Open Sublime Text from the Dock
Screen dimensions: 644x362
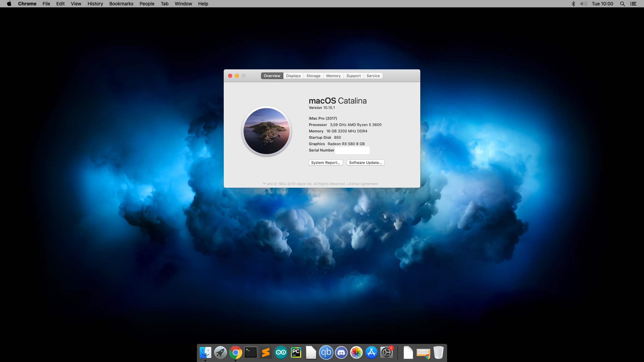click(266, 353)
